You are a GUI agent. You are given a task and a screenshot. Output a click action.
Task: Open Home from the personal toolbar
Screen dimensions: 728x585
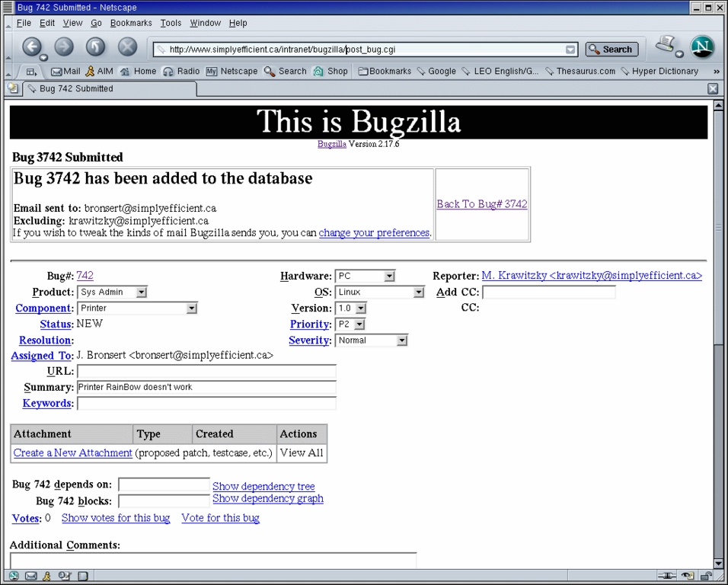(138, 72)
